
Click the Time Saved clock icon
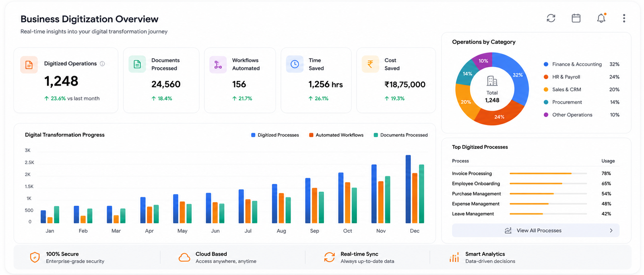click(x=295, y=64)
